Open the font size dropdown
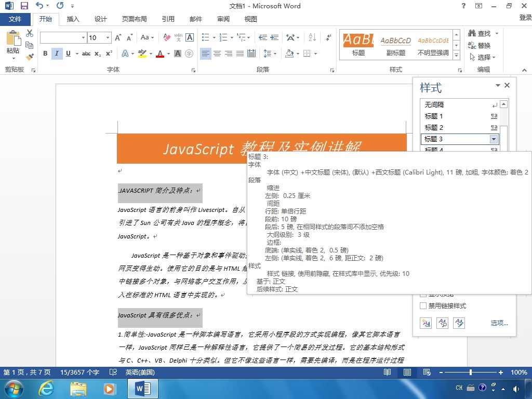The image size is (532, 399). pyautogui.click(x=108, y=37)
